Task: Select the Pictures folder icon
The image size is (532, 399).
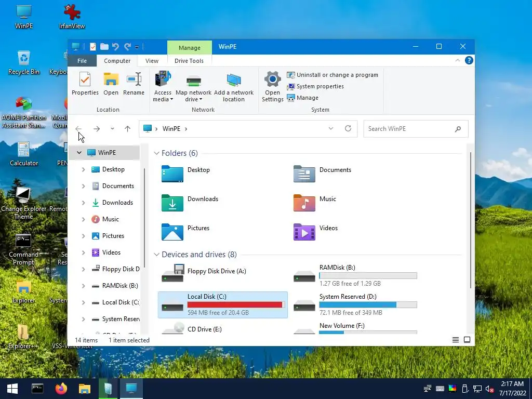Action: [172, 232]
